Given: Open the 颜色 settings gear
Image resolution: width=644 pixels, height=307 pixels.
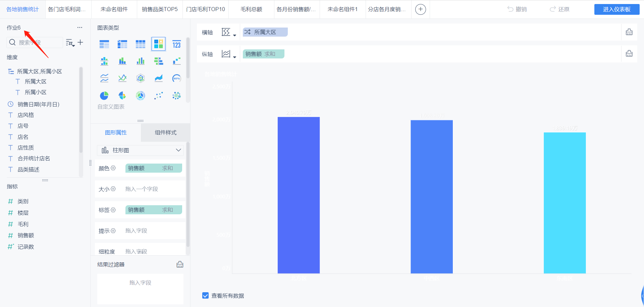Looking at the screenshot, I should [113, 168].
